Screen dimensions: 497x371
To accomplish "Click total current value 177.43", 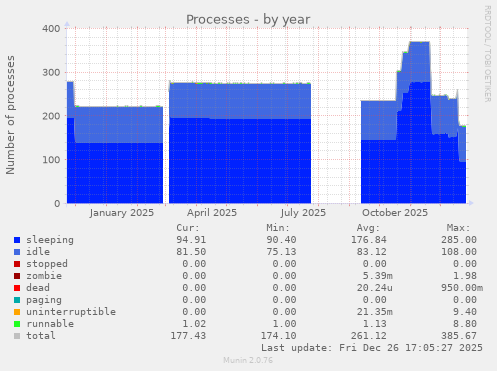I will pyautogui.click(x=188, y=336).
